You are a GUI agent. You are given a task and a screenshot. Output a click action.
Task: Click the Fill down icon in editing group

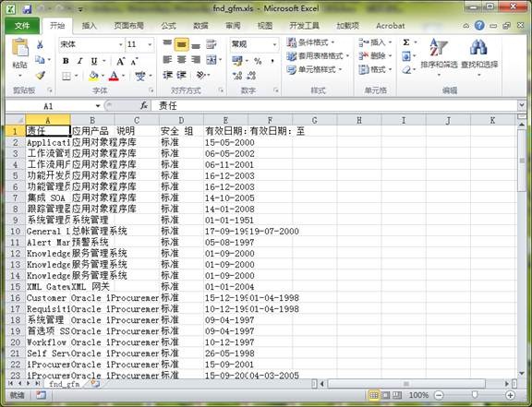406,56
